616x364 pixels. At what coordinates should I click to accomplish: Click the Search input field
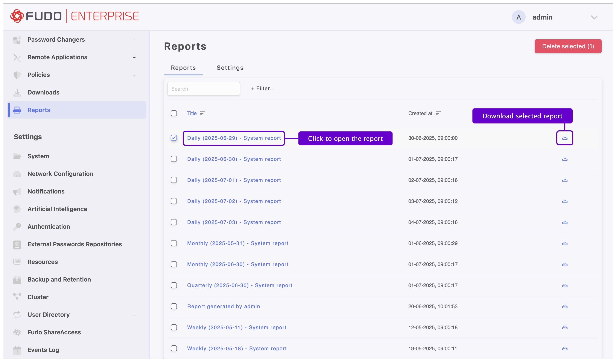click(203, 89)
